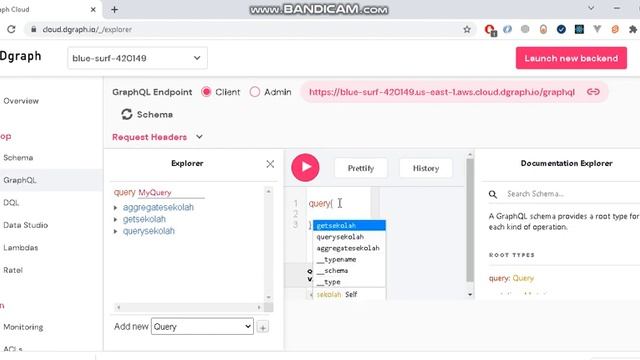Viewport: 640px width, 360px height.
Task: Click the Explorer tree's horizontal scrollbar
Action: pos(189,307)
